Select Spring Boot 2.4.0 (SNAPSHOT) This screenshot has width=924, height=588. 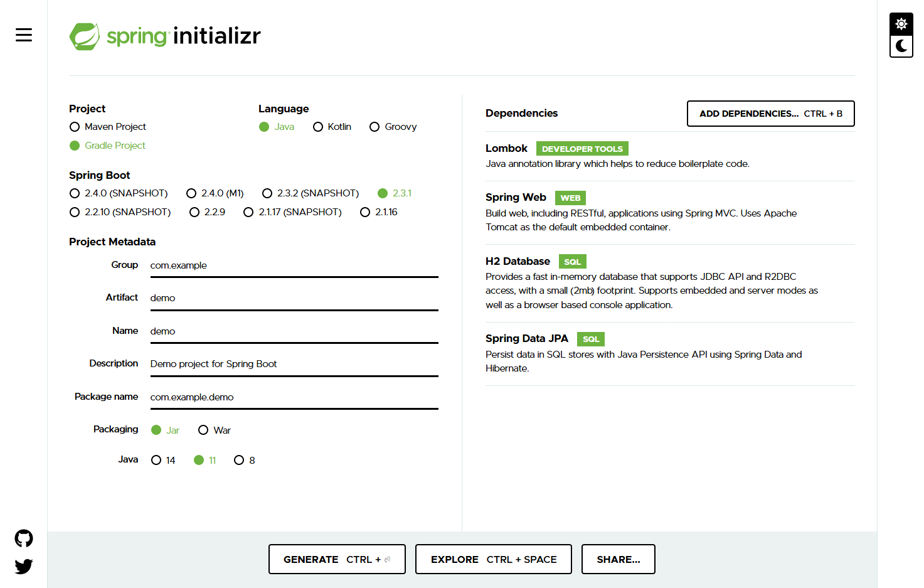click(119, 193)
